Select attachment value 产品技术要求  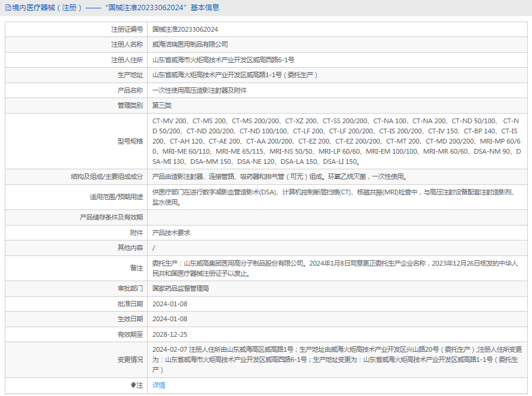(172, 233)
